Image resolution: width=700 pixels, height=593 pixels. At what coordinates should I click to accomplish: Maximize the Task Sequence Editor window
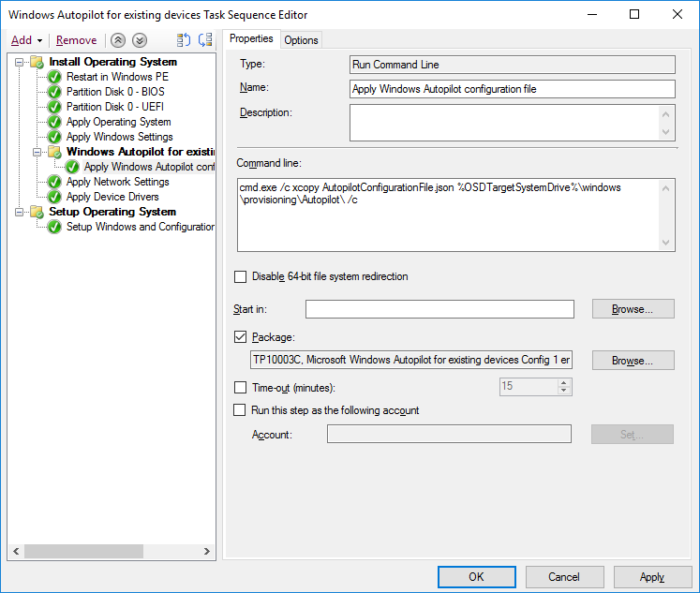633,14
